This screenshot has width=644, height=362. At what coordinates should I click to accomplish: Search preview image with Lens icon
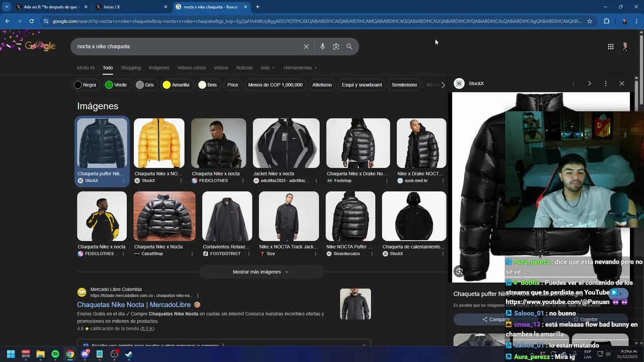[459, 271]
